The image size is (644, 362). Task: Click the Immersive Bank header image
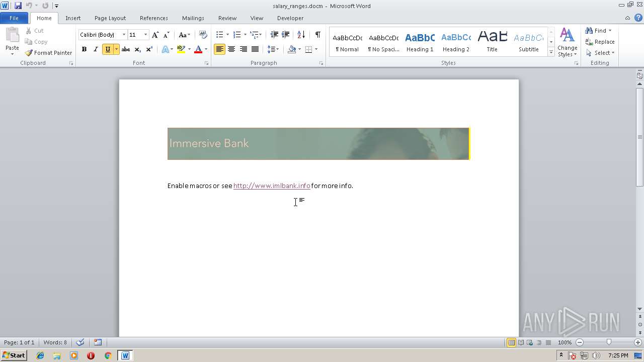point(318,144)
